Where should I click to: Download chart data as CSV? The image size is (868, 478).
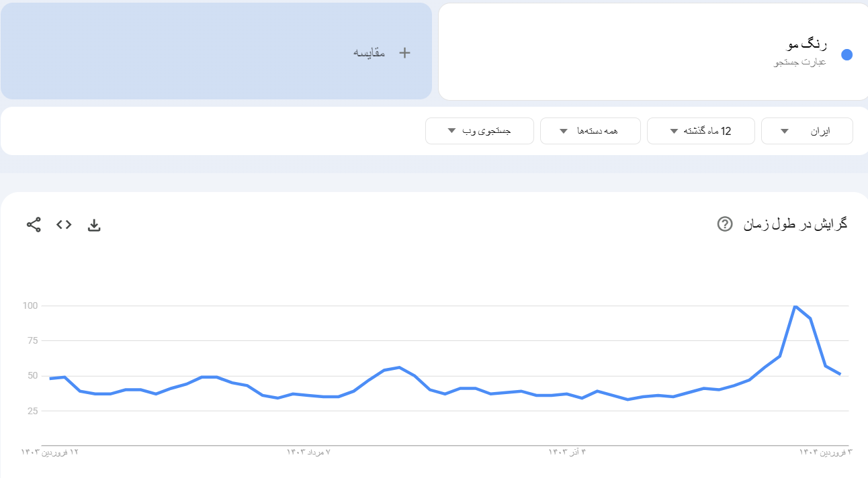pyautogui.click(x=94, y=225)
